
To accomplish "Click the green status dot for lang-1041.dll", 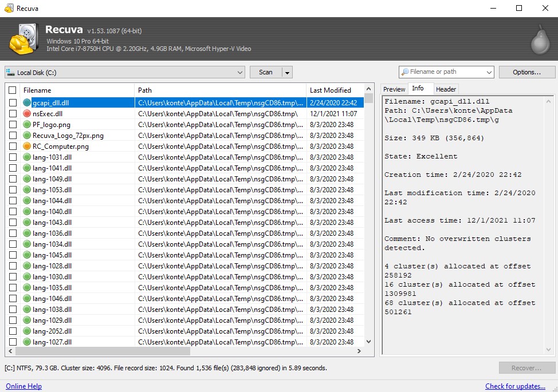I will pos(27,168).
